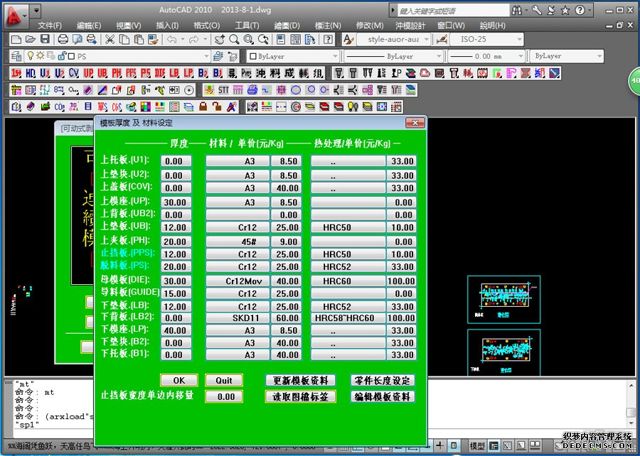Open the linetype ByLayer dropdown
Image resolution: width=640 pixels, height=456 pixels.
pos(439,56)
